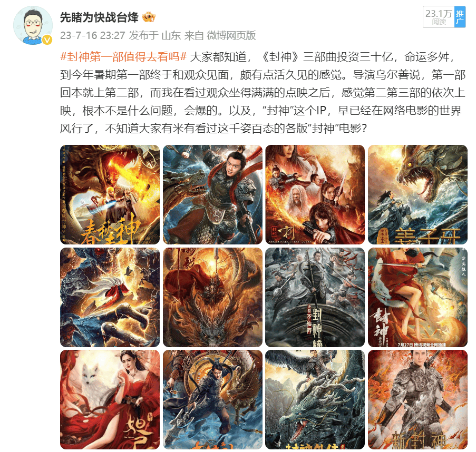Open the red-caped fighter versus beast poster
Image resolution: width=476 pixels, height=452 pixels.
coord(110,297)
